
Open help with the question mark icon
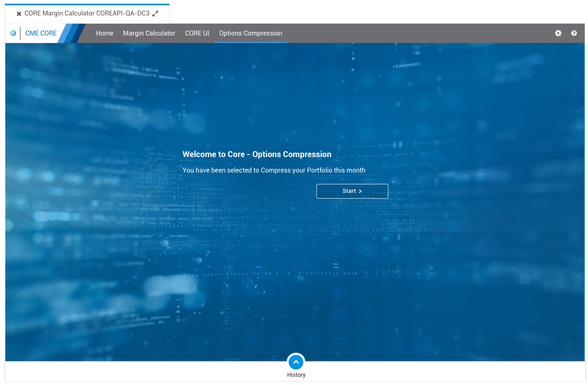point(574,33)
